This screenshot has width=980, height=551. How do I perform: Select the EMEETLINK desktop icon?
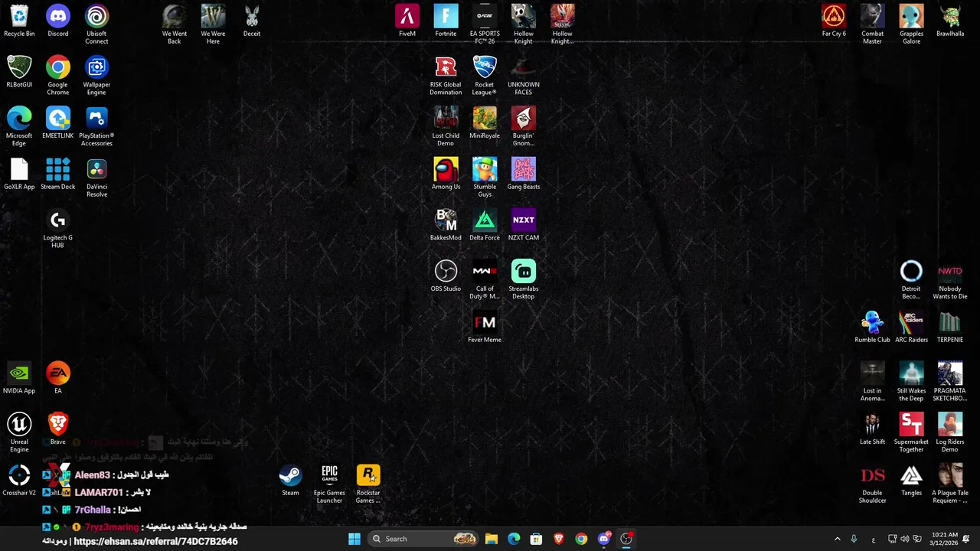click(58, 123)
